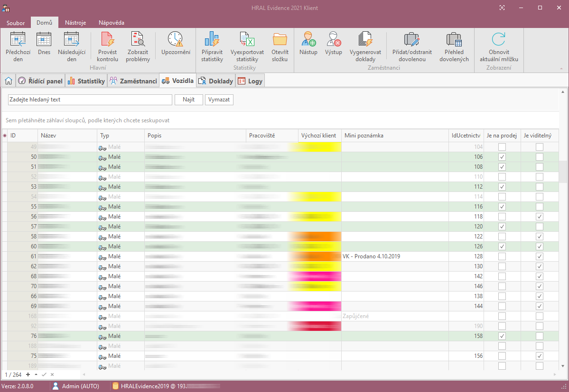
Task: Click the HRALEvidence2019 database icon
Action: [115, 386]
